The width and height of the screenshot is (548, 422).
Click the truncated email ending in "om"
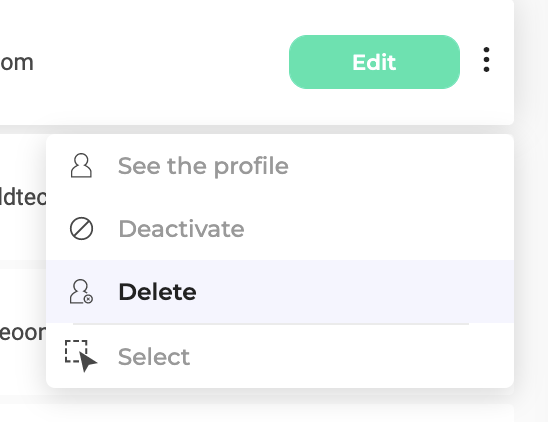click(17, 63)
